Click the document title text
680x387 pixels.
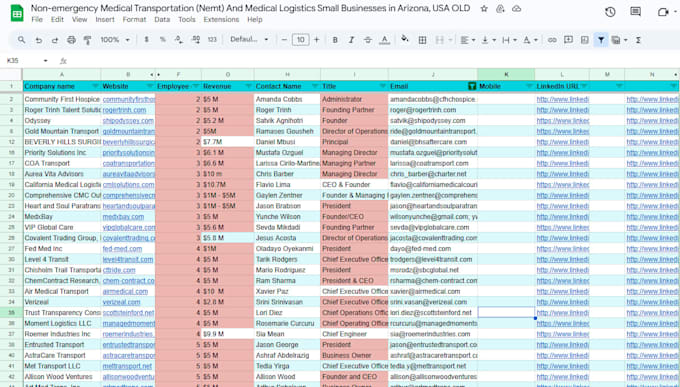point(250,8)
